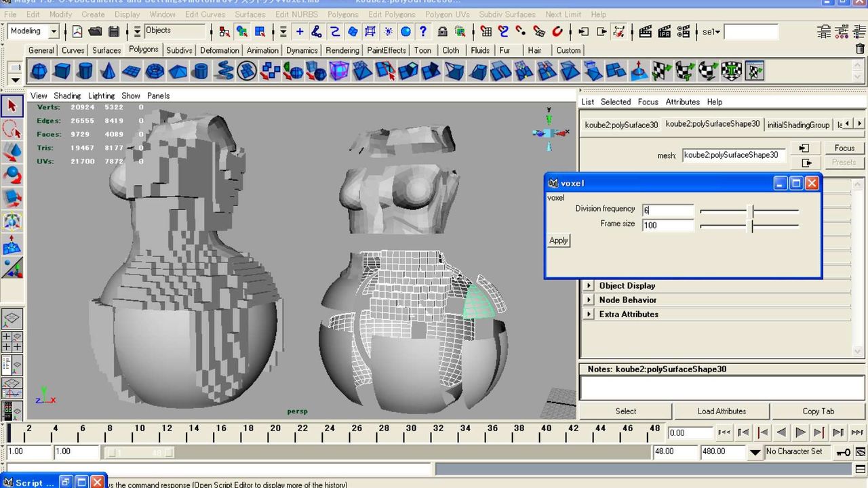Click the Select button in Attribute Editor
This screenshot has height=488, width=868.
pos(626,411)
